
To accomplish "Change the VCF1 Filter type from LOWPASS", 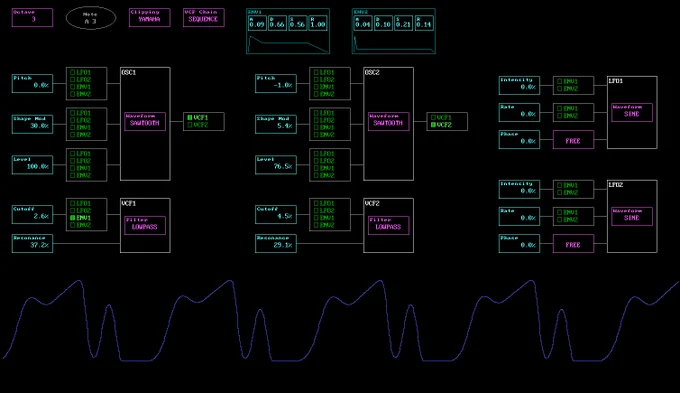I will coord(145,226).
